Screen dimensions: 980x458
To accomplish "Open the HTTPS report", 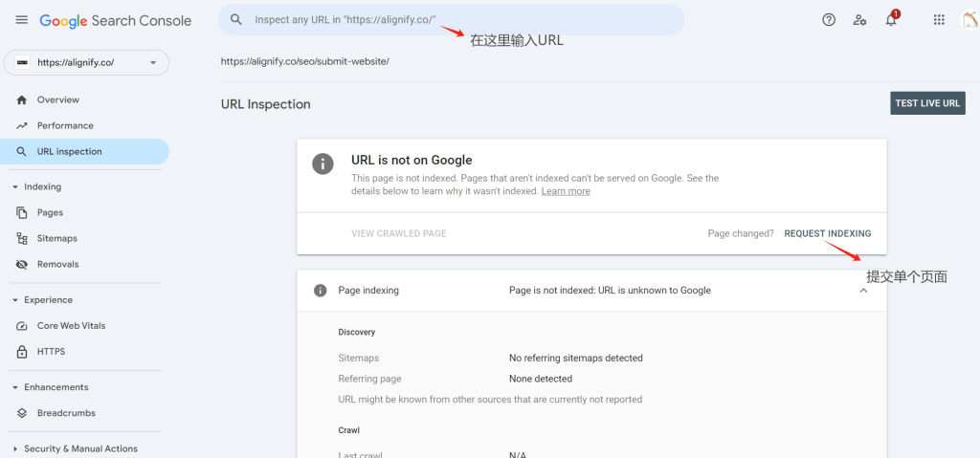I will click(x=52, y=352).
